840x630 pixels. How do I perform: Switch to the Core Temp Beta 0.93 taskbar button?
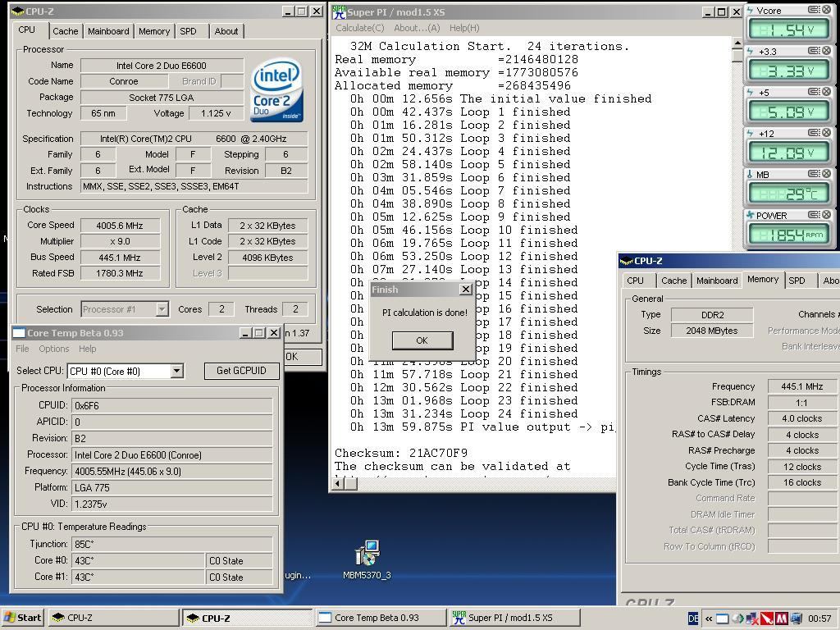381,618
